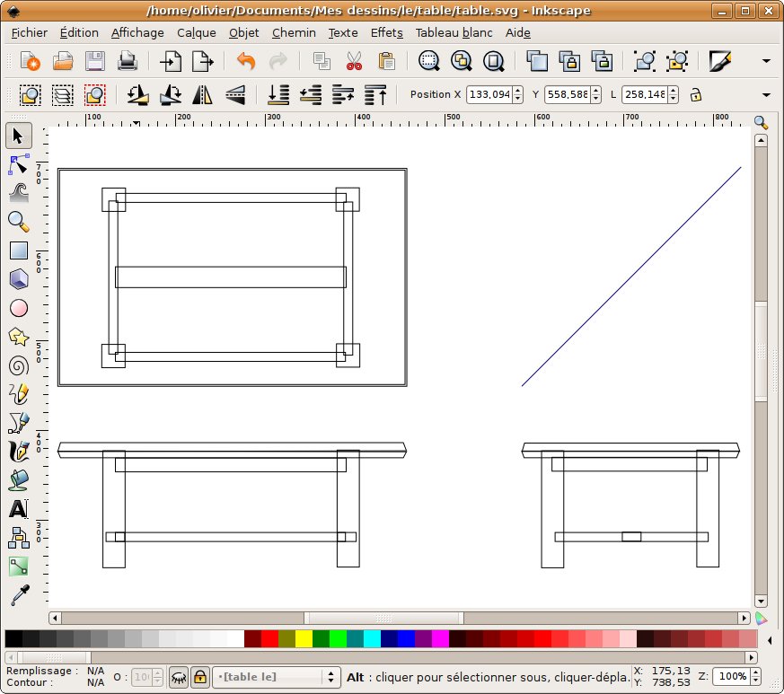Toggle the width/height ratio lock

coord(695,94)
